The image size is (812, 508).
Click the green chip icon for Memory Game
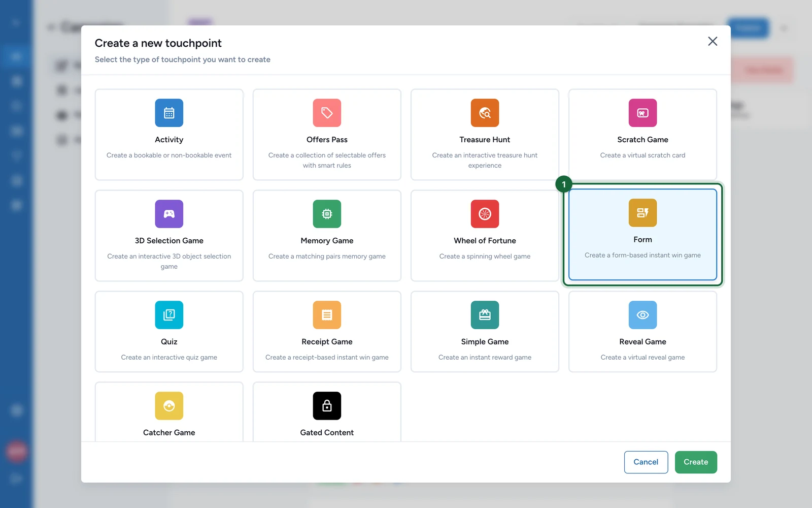click(327, 214)
